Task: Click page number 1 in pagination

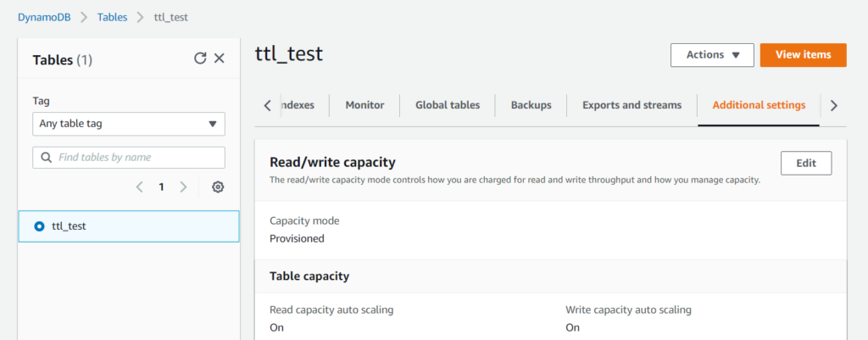Action: pyautogui.click(x=162, y=187)
